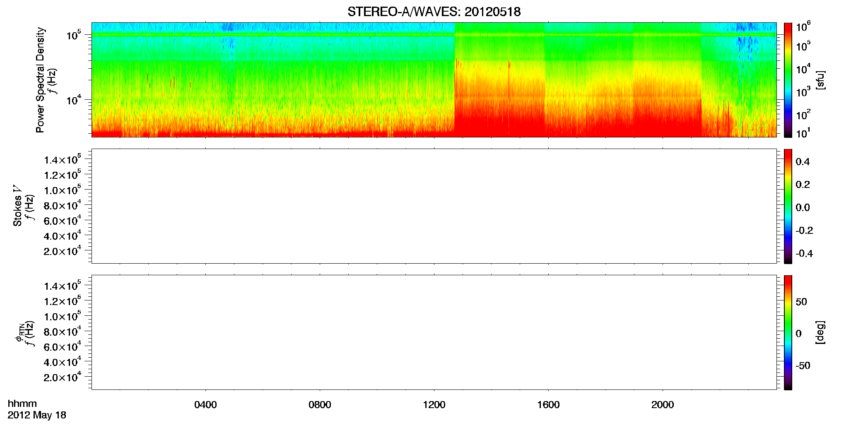Click the Stokes V axis label

tap(17, 206)
